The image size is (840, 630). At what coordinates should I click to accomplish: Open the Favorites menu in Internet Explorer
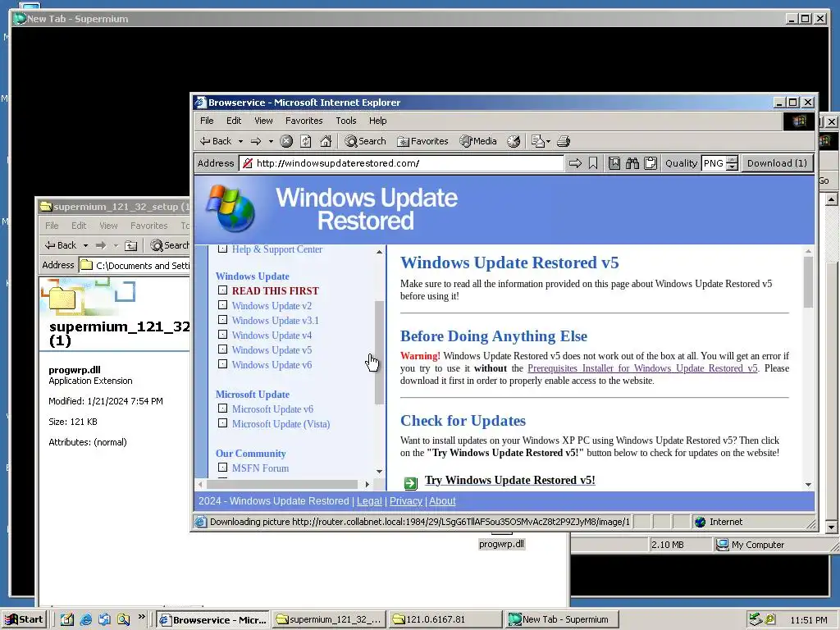pyautogui.click(x=304, y=121)
